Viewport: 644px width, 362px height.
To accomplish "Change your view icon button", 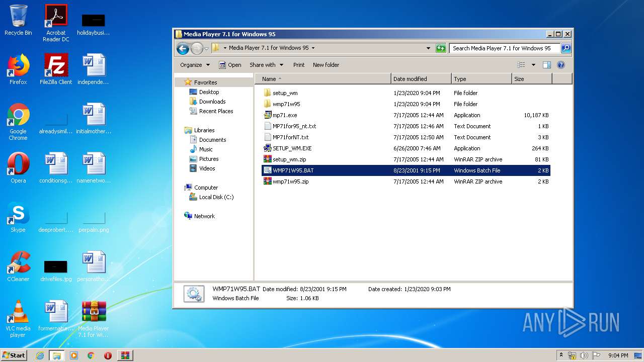I will point(521,65).
